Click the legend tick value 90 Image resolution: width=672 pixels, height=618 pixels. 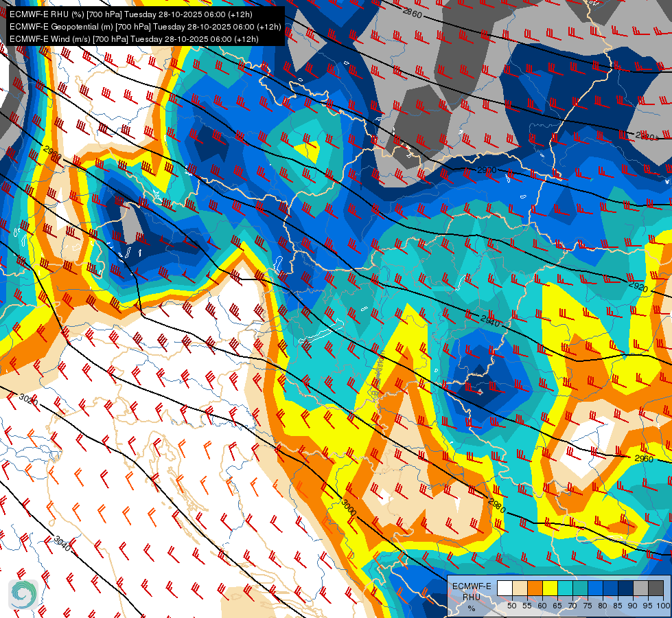(x=633, y=606)
